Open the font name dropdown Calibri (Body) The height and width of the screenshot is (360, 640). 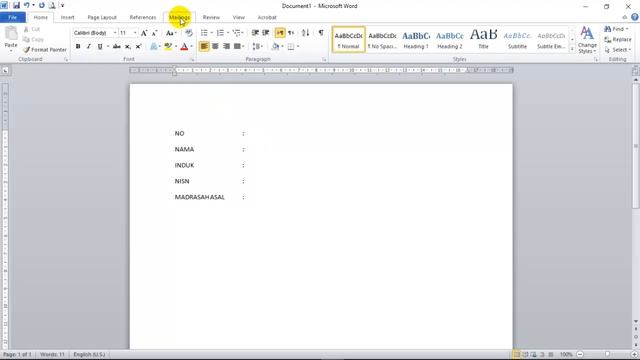[x=115, y=33]
